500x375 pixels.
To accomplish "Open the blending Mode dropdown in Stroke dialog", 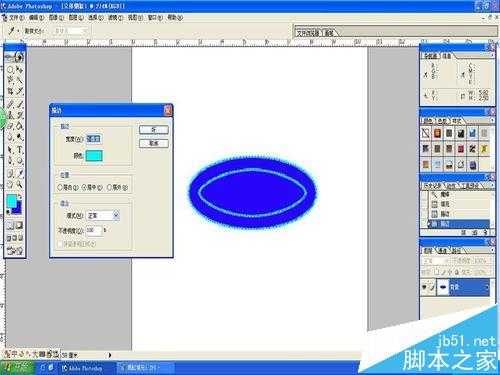I will tap(103, 215).
